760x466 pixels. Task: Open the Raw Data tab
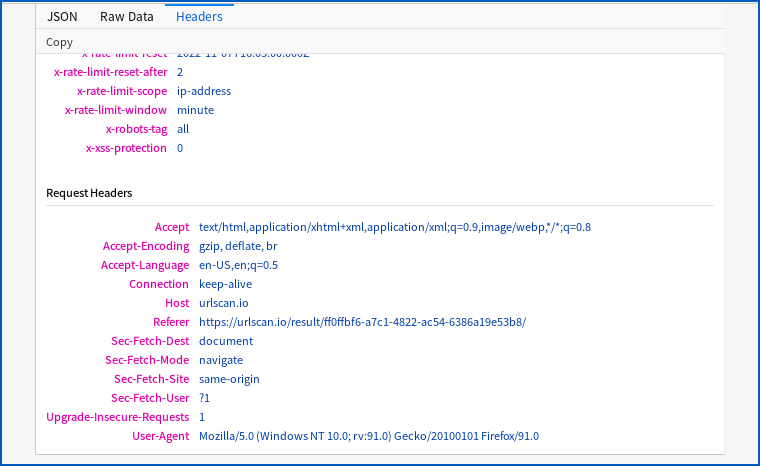pyautogui.click(x=127, y=16)
